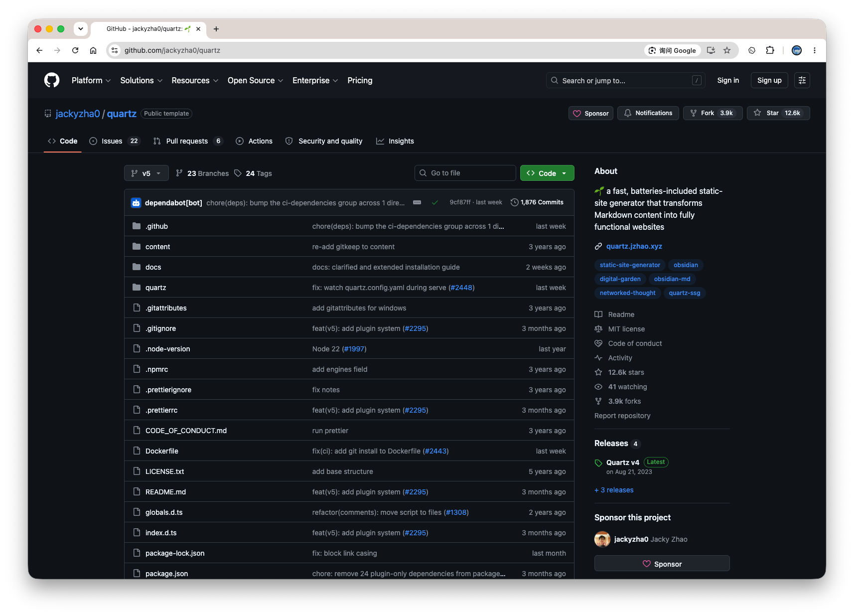Open the browser extensions puzzle icon

(770, 50)
